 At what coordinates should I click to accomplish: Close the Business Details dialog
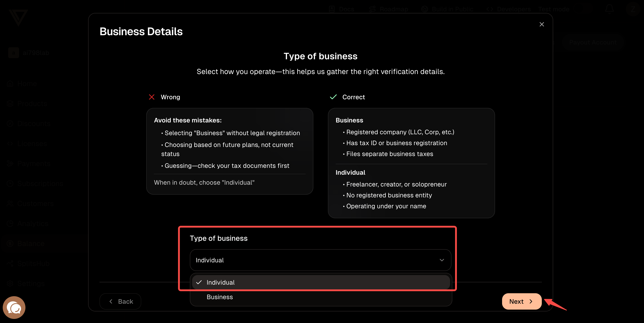(x=542, y=24)
